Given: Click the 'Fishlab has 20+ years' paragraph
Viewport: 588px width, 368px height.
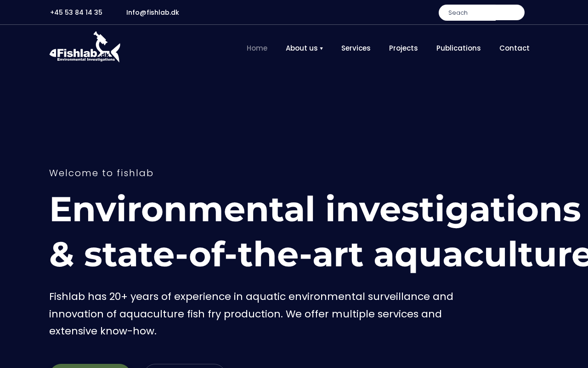Looking at the screenshot, I should [251, 314].
